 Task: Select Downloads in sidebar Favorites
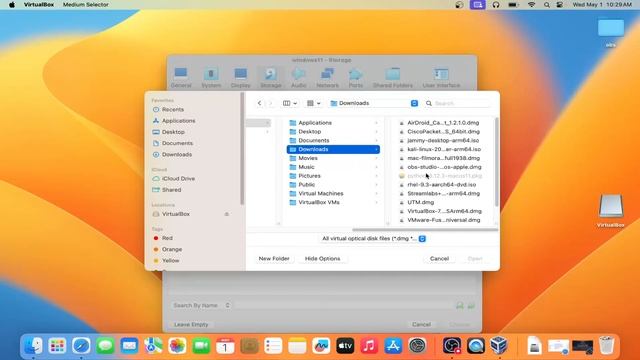pos(177,154)
